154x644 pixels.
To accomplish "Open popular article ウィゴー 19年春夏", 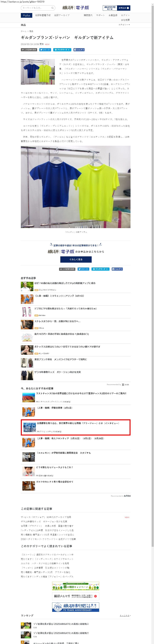I will click(x=45, y=568).
